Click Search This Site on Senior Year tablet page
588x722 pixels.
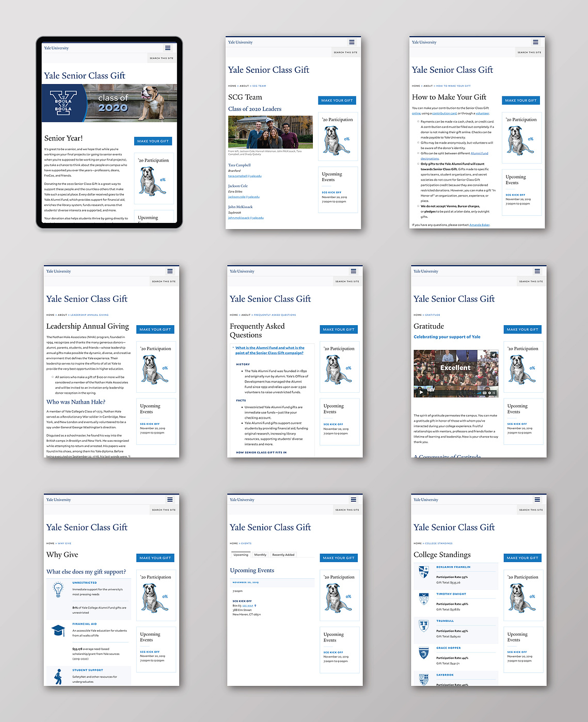[162, 58]
